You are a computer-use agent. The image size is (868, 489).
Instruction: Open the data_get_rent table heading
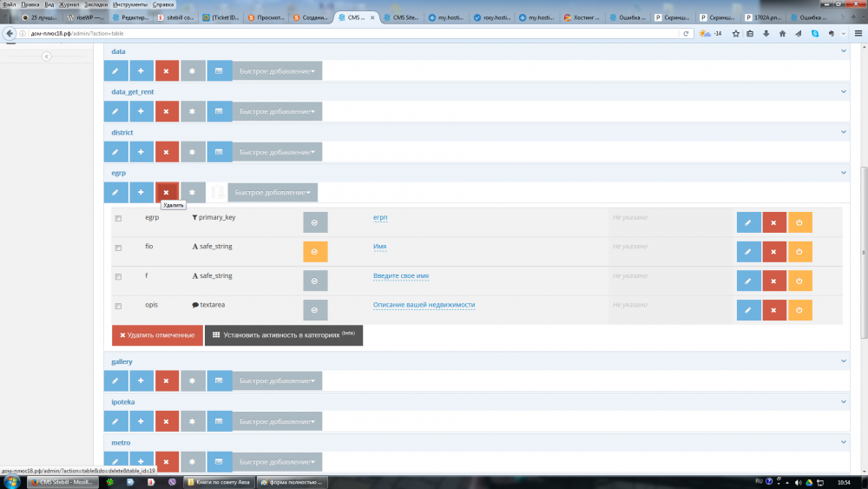click(x=133, y=92)
